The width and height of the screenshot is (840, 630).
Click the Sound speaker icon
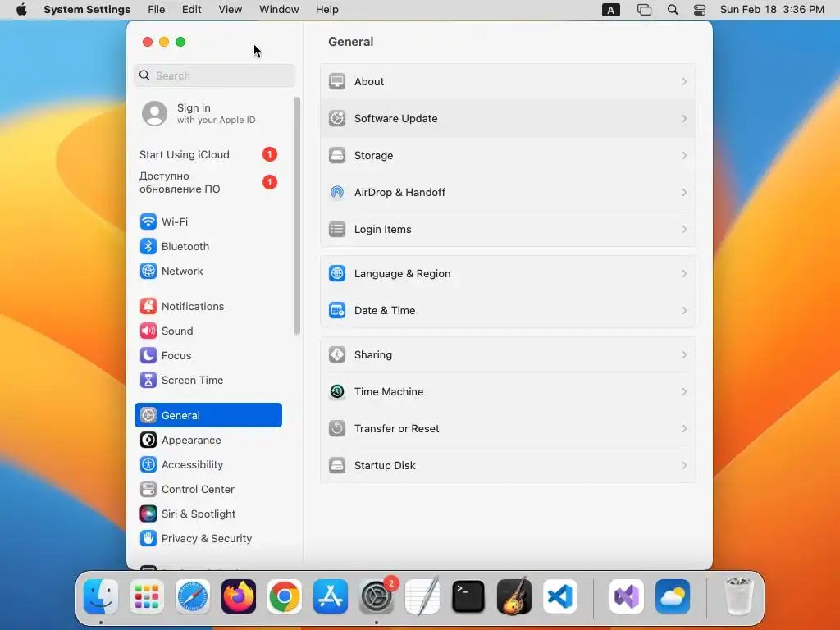(x=148, y=331)
